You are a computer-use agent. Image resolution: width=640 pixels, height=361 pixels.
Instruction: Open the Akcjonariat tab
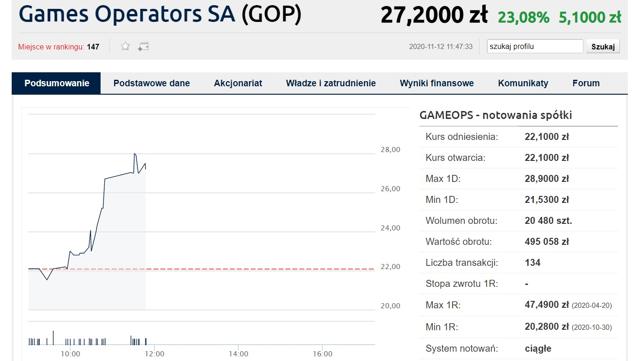click(x=238, y=83)
